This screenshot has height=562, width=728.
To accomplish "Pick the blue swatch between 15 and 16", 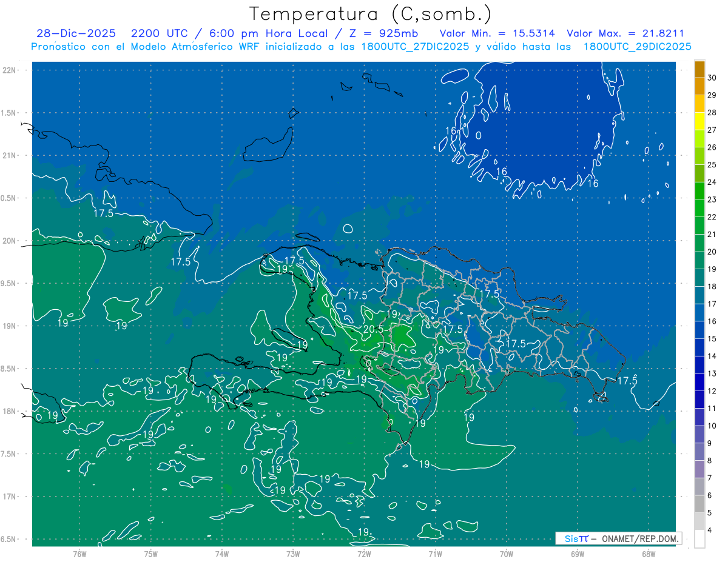I will pyautogui.click(x=700, y=330).
